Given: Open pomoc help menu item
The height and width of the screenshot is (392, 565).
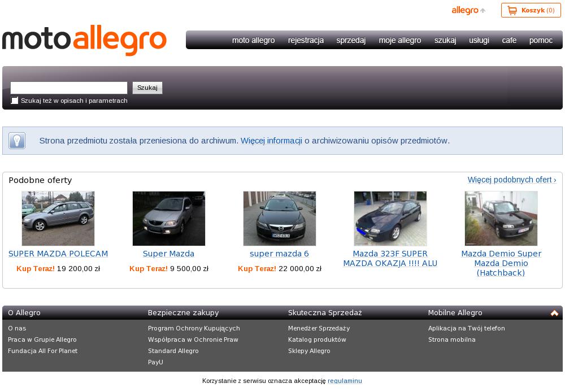Looking at the screenshot, I should (x=541, y=40).
